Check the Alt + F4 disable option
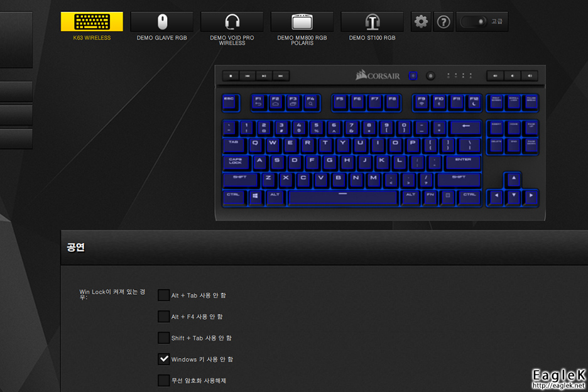This screenshot has width=588, height=392. 163,317
